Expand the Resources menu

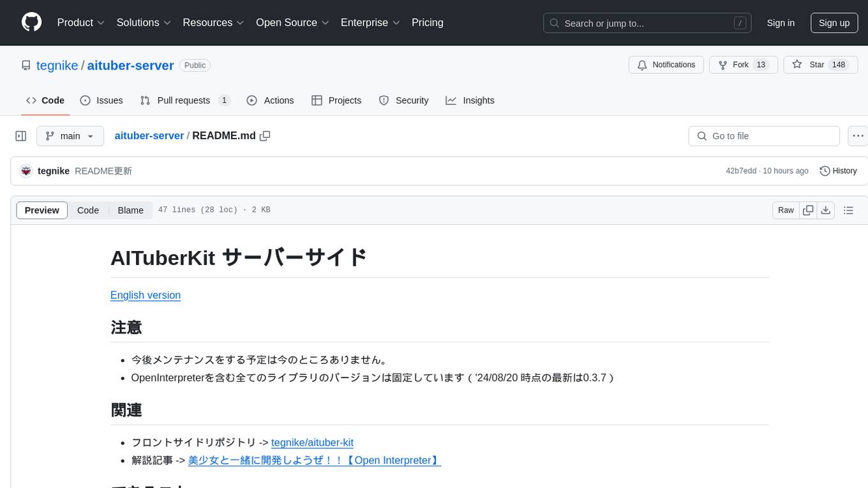(214, 22)
